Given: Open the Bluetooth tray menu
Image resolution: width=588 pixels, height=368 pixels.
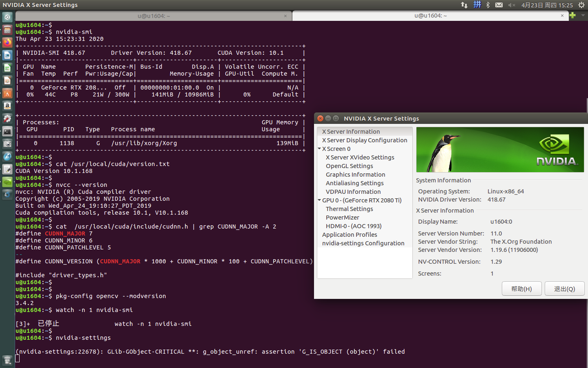Looking at the screenshot, I should point(488,5).
